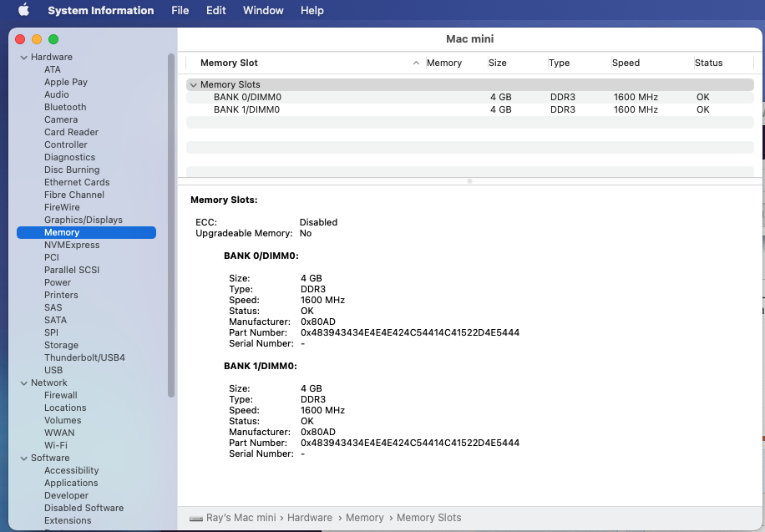Collapse the Network section in sidebar

(23, 383)
